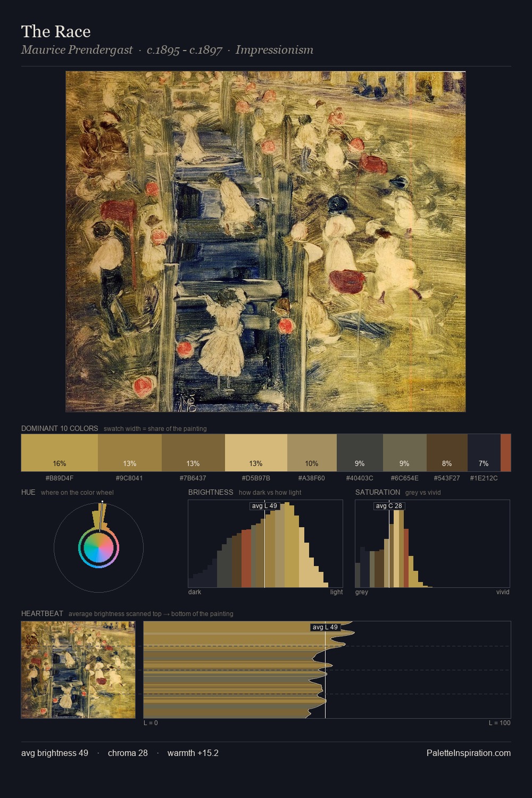This screenshot has width=532, height=798.
Task: Open the main painting image of The Race
Action: click(x=265, y=242)
